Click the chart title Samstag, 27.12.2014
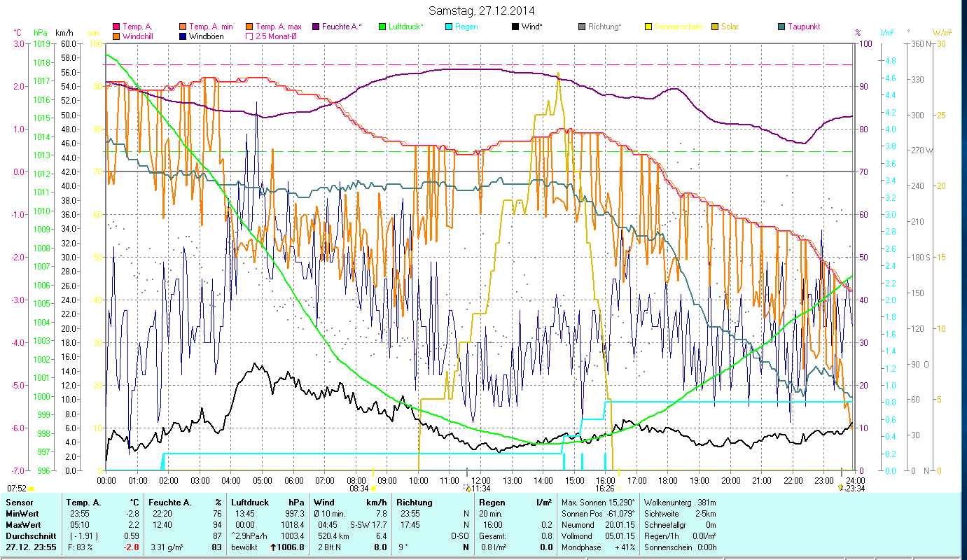This screenshot has height=560, width=967. (x=483, y=11)
